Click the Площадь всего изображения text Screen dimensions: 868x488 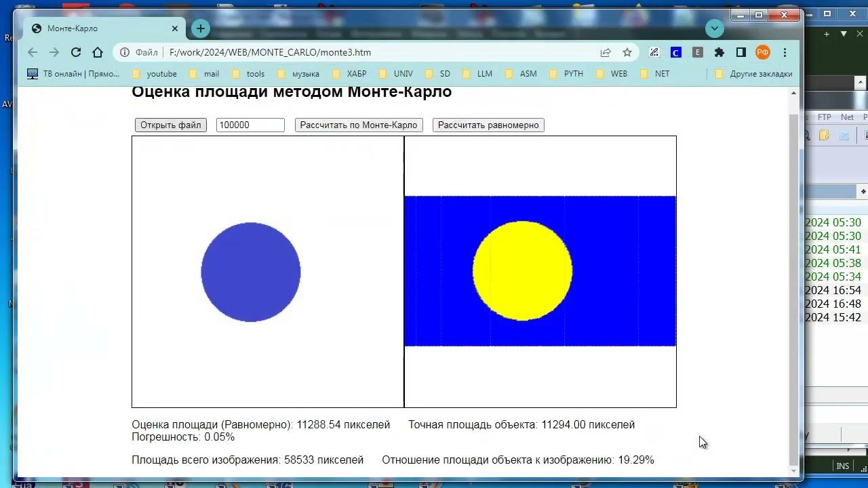(x=248, y=460)
